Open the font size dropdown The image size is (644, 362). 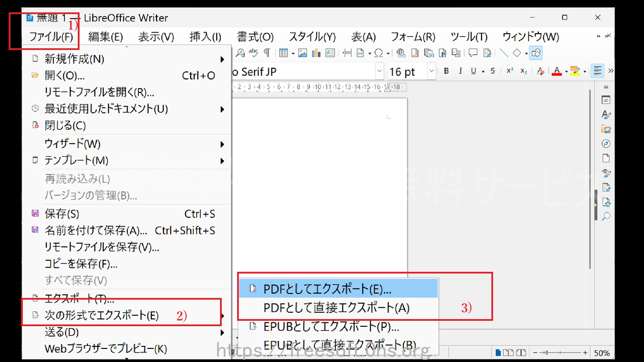pos(431,71)
